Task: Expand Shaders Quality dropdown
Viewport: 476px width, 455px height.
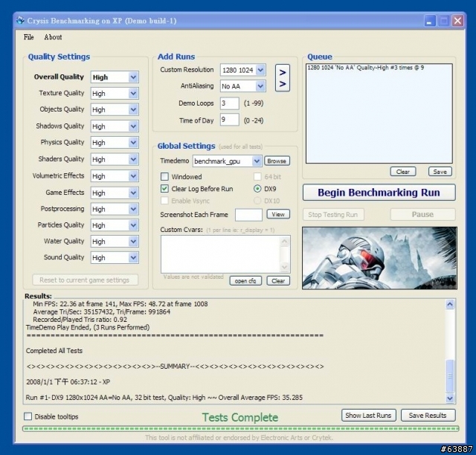Action: (x=133, y=159)
